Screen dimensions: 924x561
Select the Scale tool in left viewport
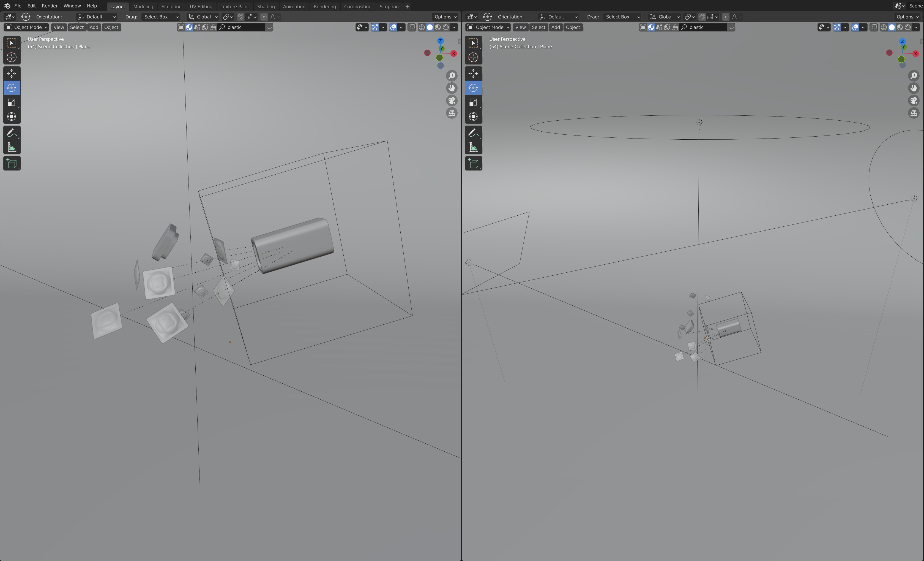point(12,102)
